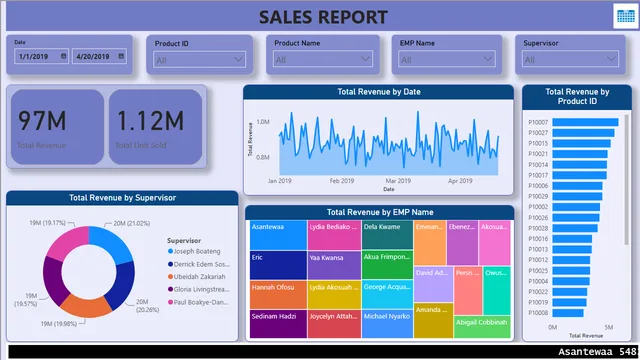This screenshot has width=640, height=360.
Task: Select the David Ad... treemap tile
Action: 433,284
